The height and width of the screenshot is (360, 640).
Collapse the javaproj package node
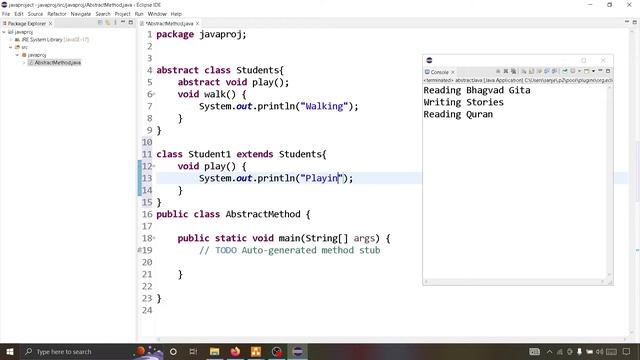[17, 55]
